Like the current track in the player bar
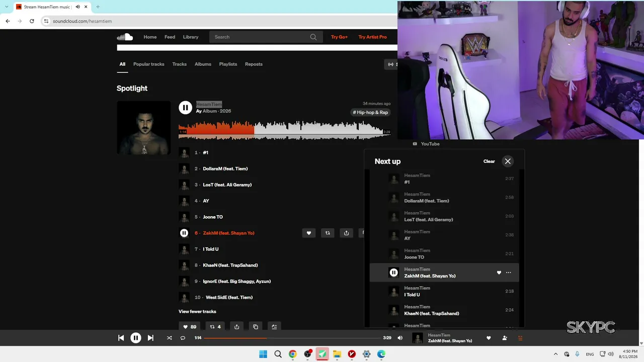 489,338
